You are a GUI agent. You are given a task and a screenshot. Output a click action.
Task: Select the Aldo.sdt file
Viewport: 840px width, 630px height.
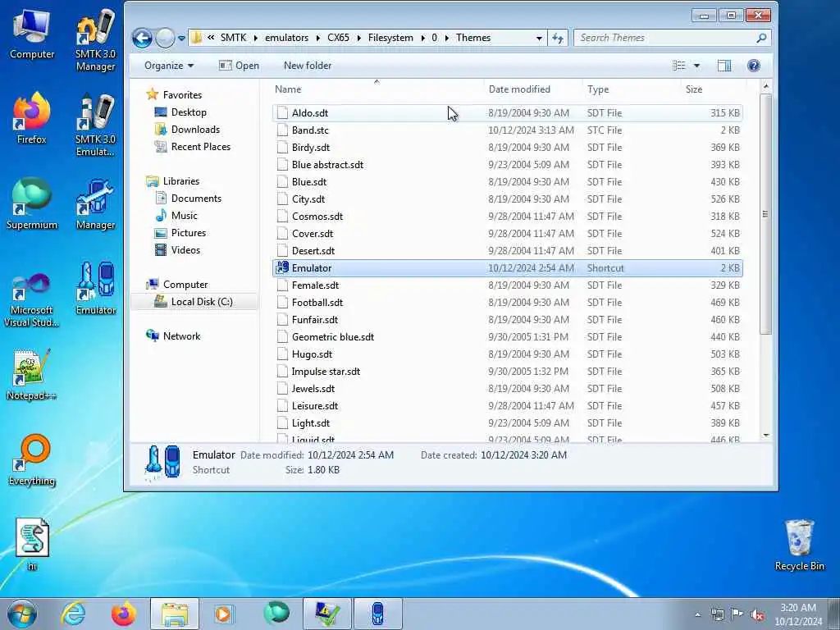(507, 113)
